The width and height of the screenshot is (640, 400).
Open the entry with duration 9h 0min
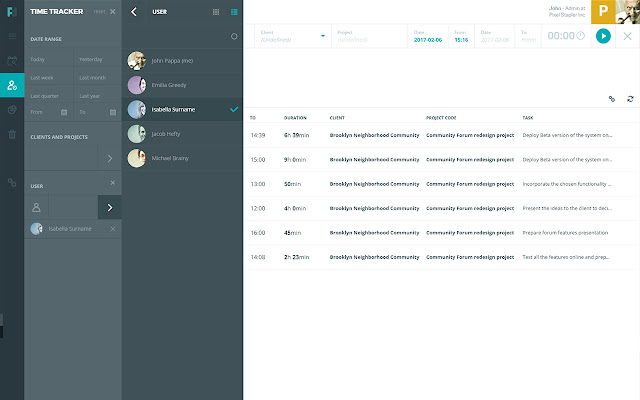(x=442, y=160)
